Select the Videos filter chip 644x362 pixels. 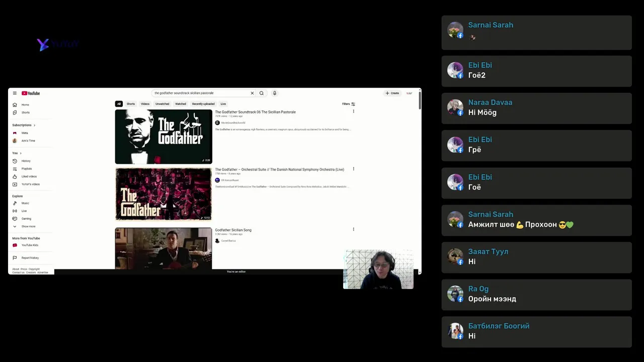[145, 104]
